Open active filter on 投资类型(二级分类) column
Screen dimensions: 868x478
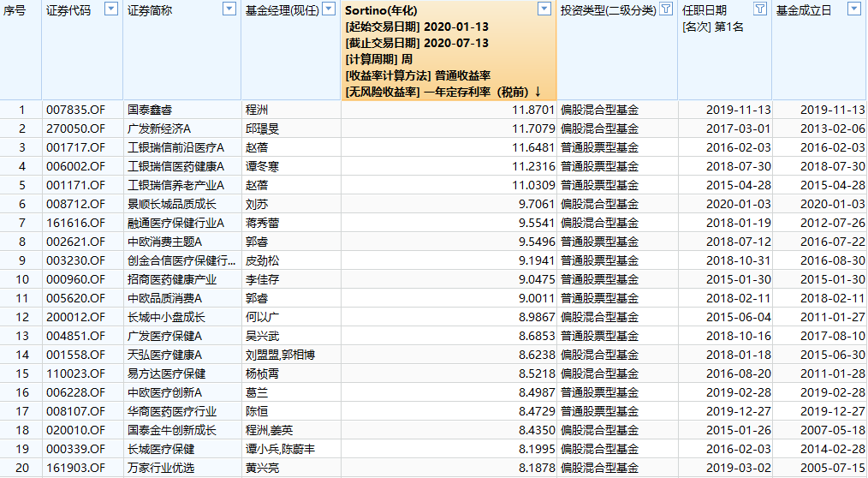coord(667,9)
